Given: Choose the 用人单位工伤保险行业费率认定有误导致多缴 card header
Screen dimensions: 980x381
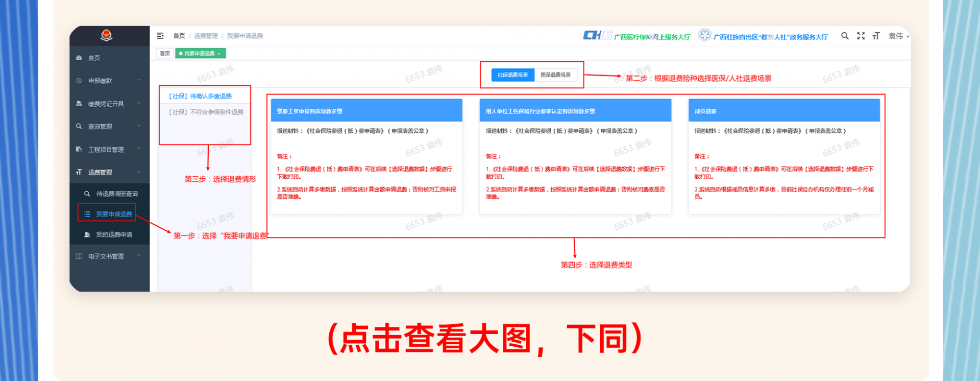Looking at the screenshot, I should pos(575,110).
